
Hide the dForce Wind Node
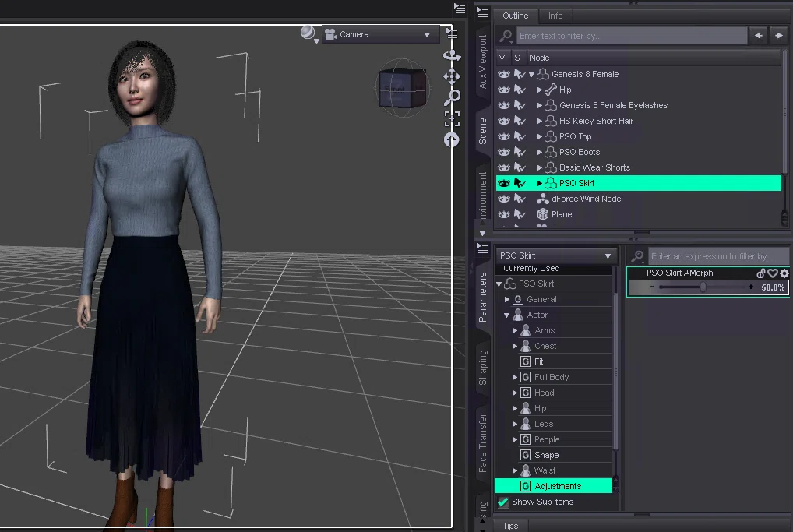click(504, 199)
